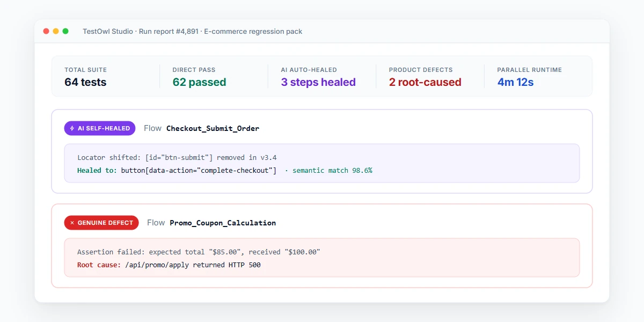Select the "PRODUCT DEFECTS" stat label
The image size is (644, 322).
pos(421,70)
